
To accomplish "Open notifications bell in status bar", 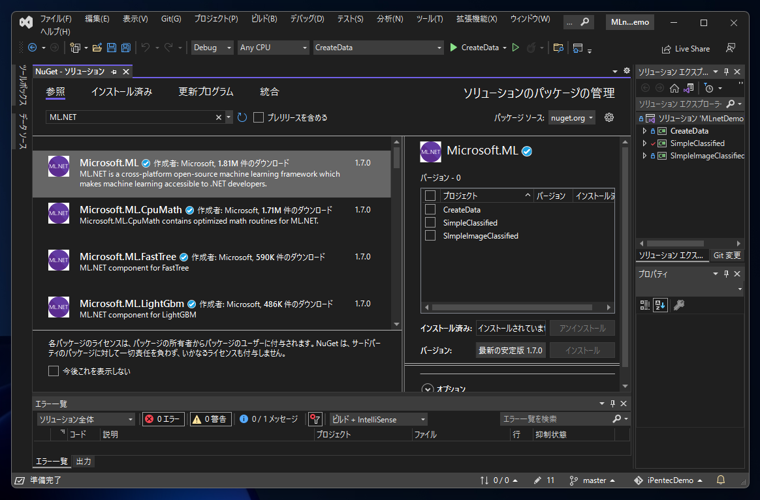I will (x=721, y=480).
